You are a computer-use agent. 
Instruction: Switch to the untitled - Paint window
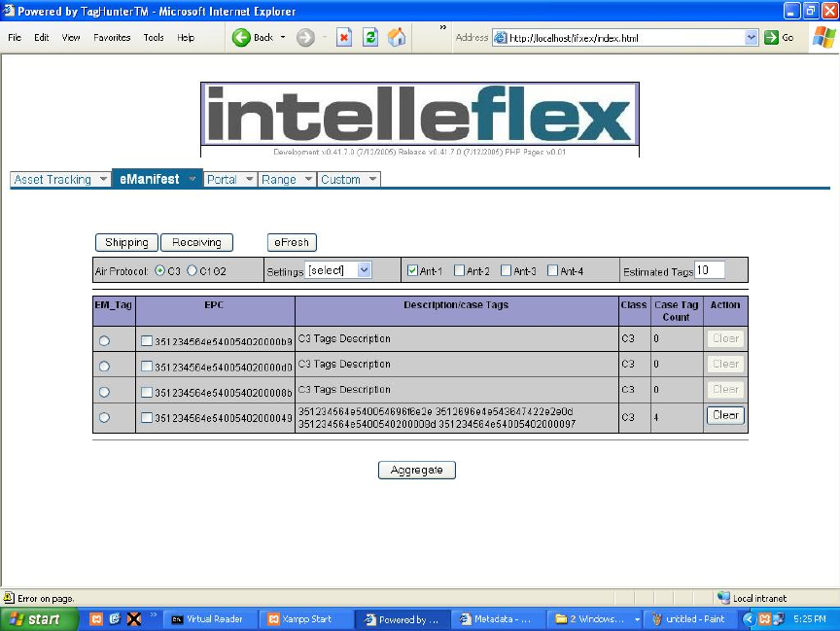pyautogui.click(x=691, y=619)
